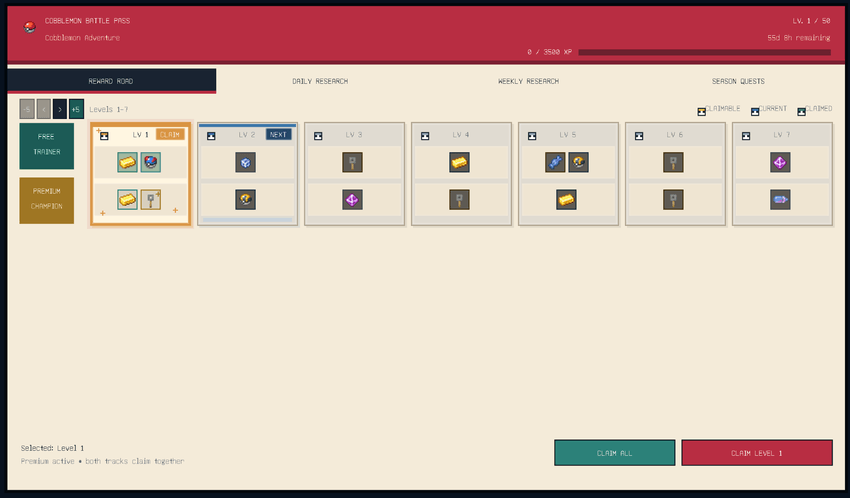Select the gold ingot in LV 1 premium row
The image size is (850, 498).
pos(127,199)
